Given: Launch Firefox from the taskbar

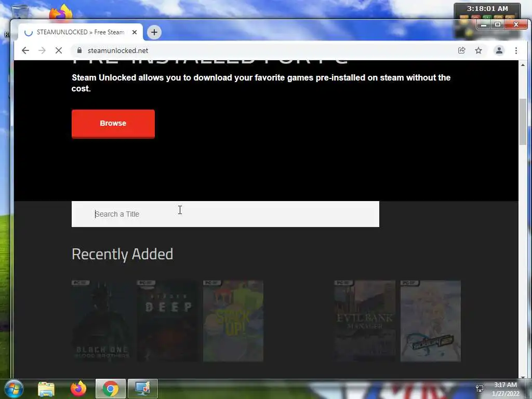Looking at the screenshot, I should click(78, 389).
